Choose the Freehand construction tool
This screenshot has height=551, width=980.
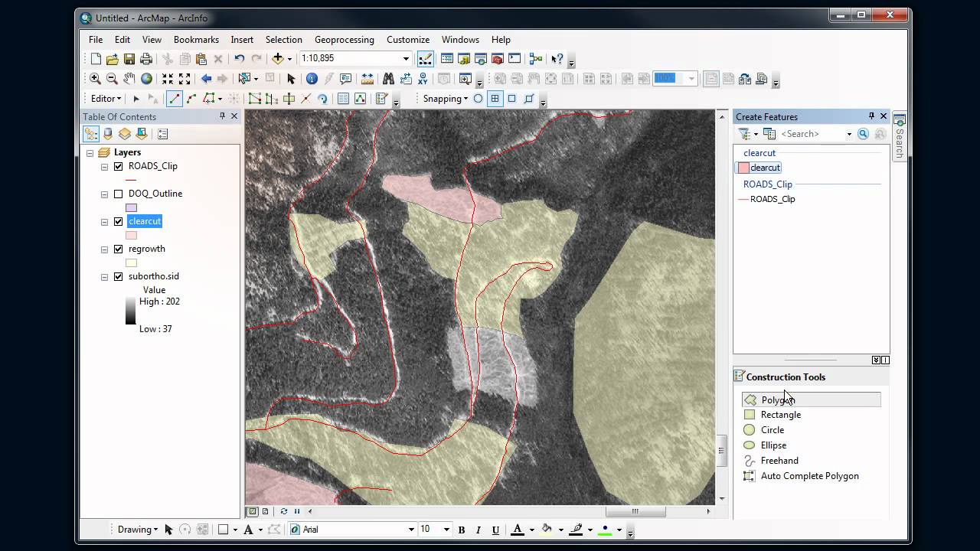pyautogui.click(x=771, y=461)
